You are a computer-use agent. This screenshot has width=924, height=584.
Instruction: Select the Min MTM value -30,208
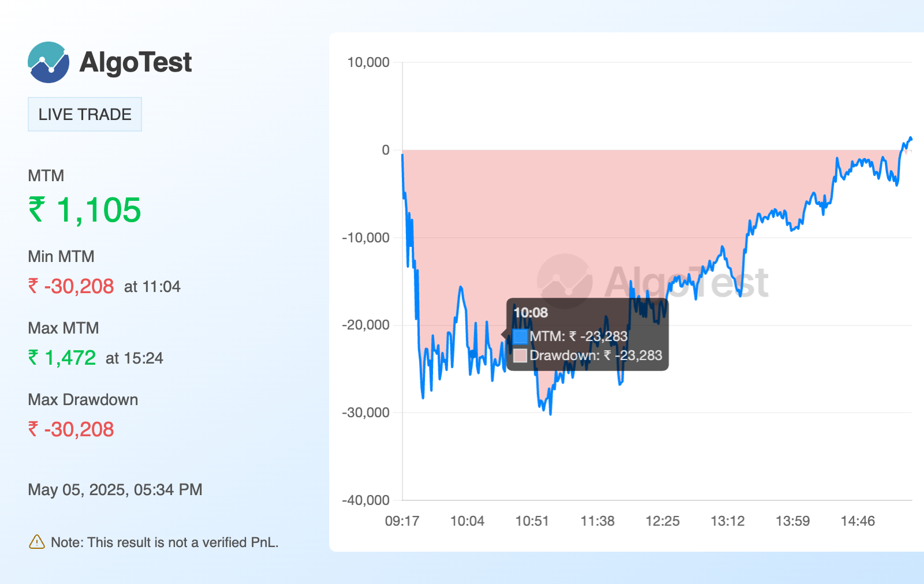(79, 286)
